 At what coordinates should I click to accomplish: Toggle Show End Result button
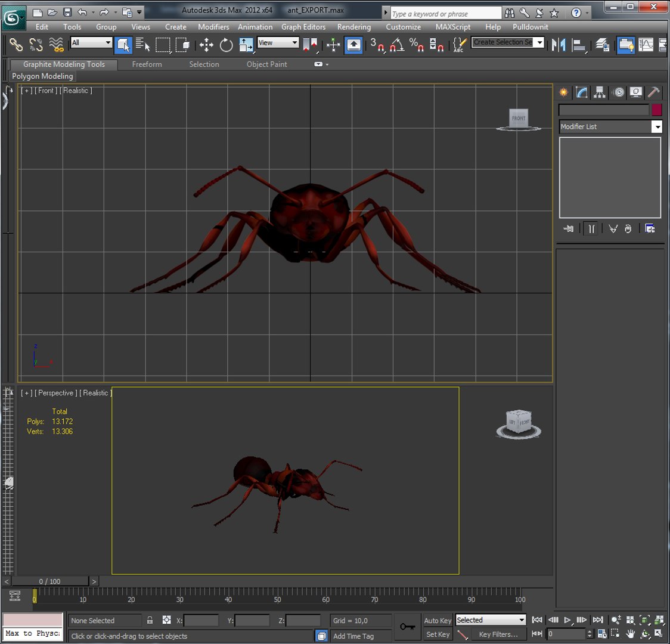click(x=591, y=229)
